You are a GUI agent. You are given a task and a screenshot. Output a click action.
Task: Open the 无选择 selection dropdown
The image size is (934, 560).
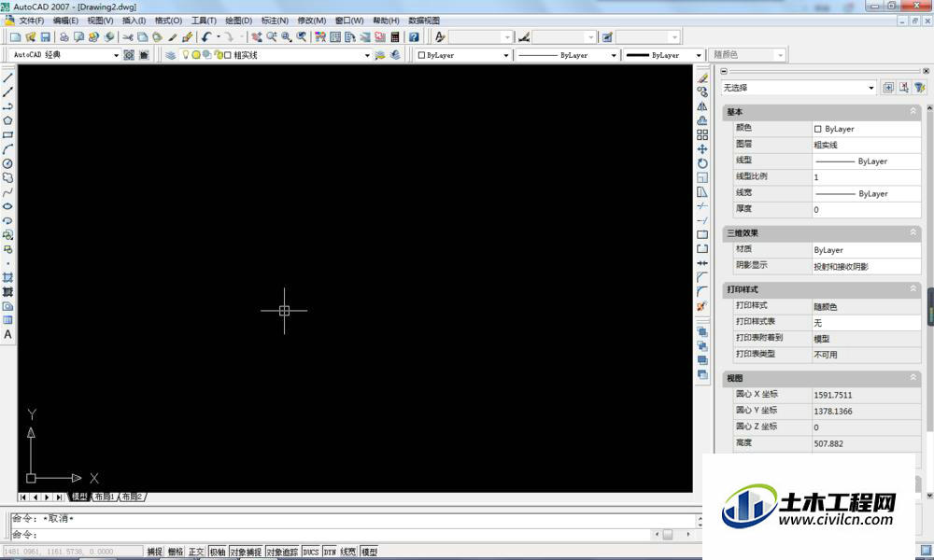tap(870, 88)
